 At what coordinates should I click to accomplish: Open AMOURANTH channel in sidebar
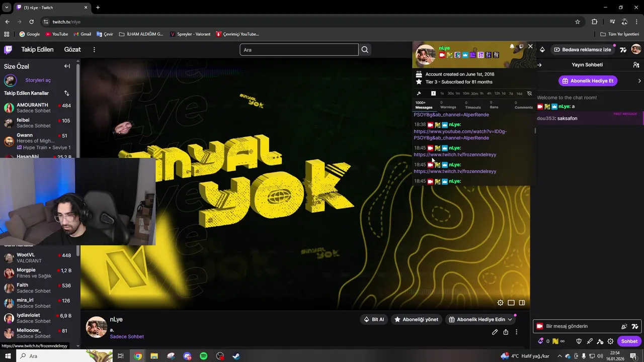[38, 108]
